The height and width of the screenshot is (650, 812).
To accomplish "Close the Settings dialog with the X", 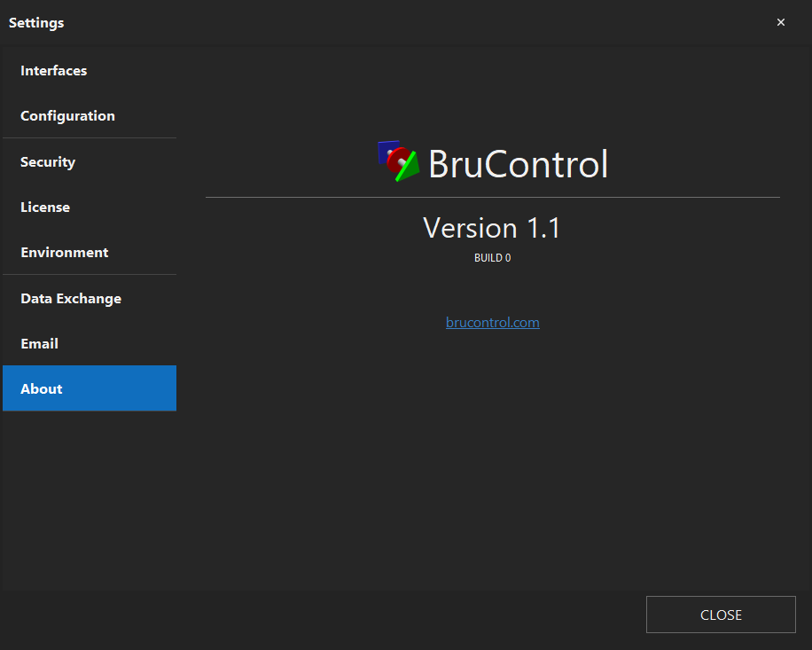I will 781,22.
